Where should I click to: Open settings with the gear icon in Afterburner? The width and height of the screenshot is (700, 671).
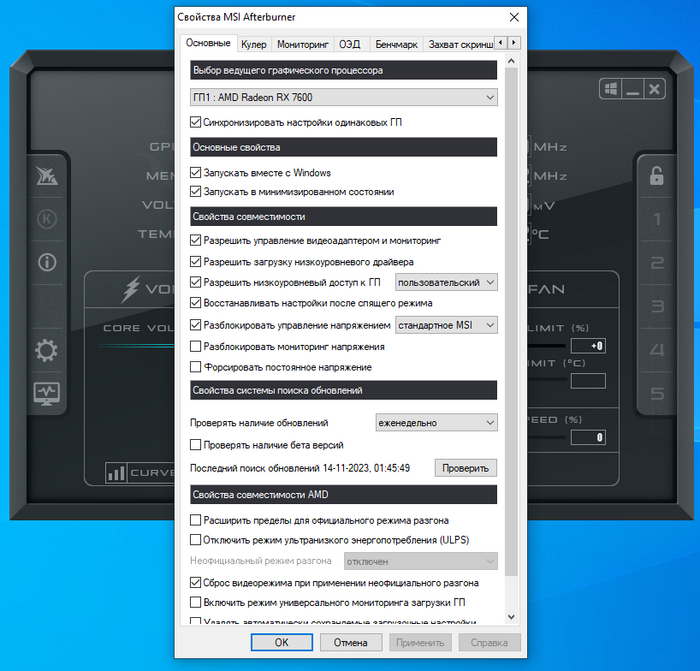(46, 351)
